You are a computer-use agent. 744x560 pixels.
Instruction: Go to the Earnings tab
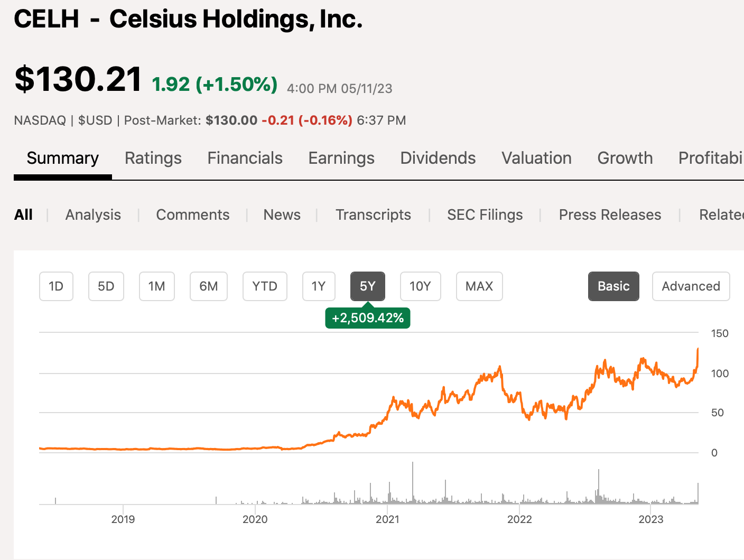(x=341, y=158)
